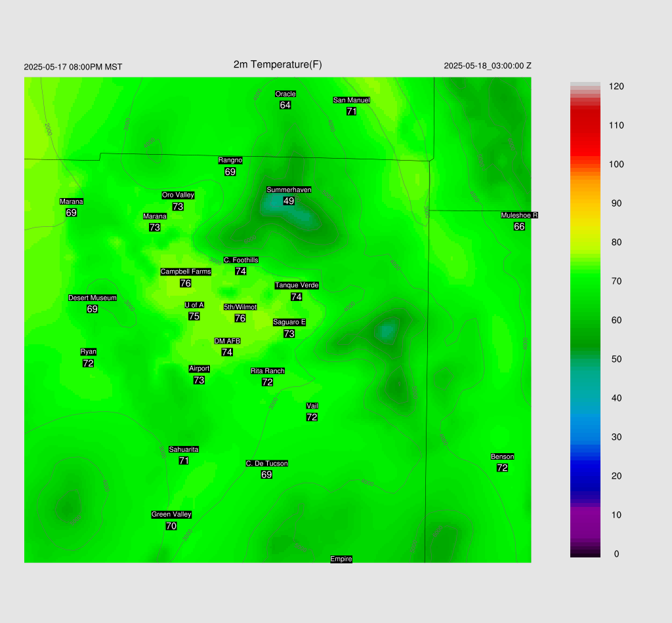Click the Benson station label
The width and height of the screenshot is (672, 623).
[502, 457]
